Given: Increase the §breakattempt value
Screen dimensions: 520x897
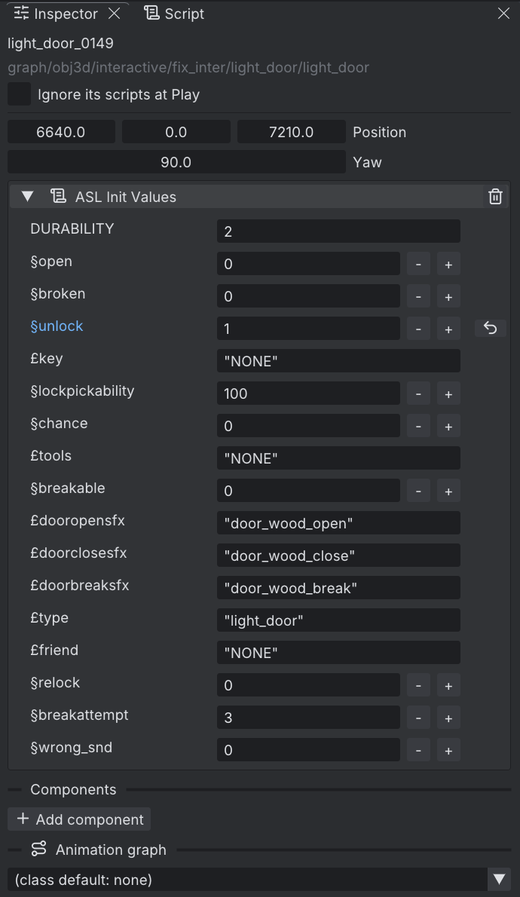Looking at the screenshot, I should point(448,717).
